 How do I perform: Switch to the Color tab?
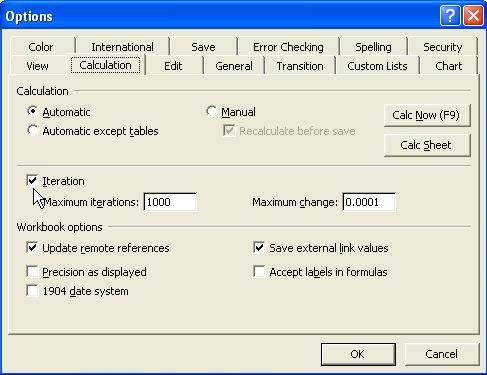41,47
